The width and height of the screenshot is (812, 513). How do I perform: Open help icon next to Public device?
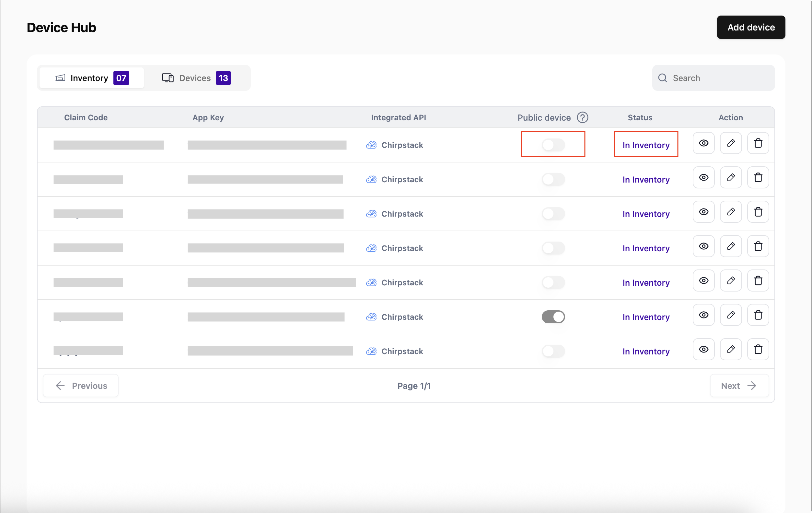tap(582, 117)
